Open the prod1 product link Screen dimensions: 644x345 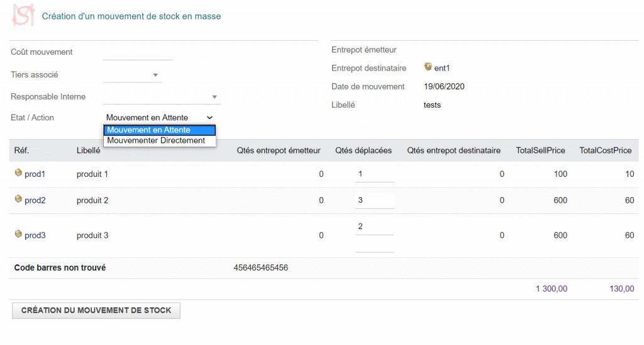35,174
